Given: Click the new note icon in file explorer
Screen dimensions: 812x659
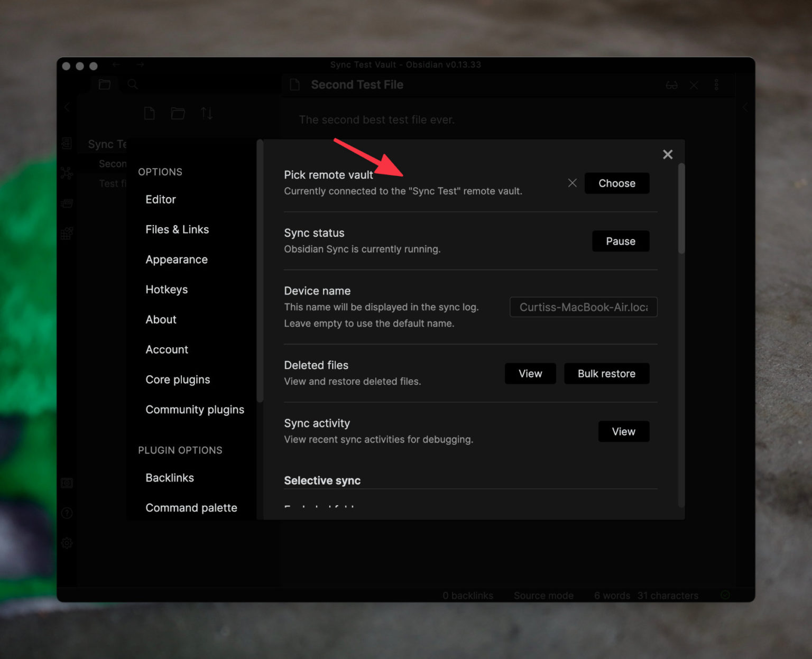Looking at the screenshot, I should click(x=150, y=113).
